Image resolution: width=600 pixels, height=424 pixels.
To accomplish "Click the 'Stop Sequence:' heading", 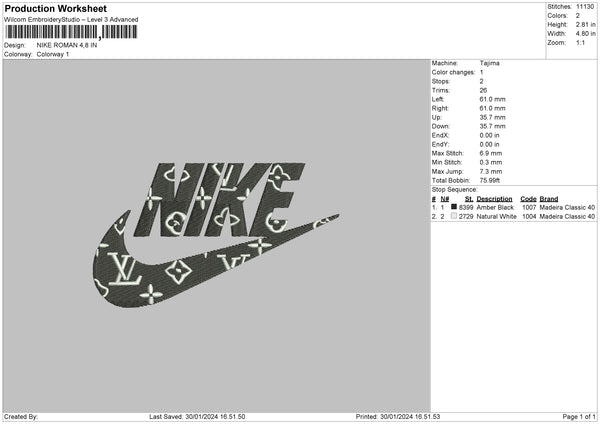I will click(x=454, y=190).
